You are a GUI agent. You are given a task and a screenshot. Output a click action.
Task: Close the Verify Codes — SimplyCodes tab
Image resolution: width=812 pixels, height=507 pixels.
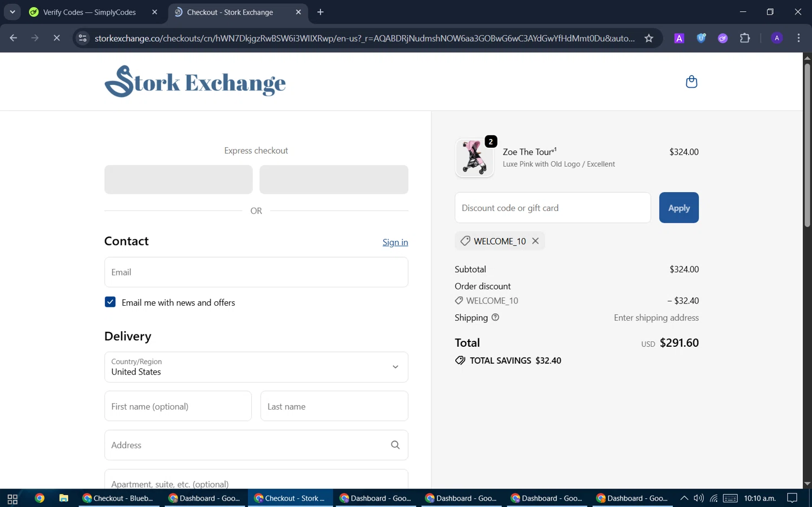pyautogui.click(x=155, y=12)
